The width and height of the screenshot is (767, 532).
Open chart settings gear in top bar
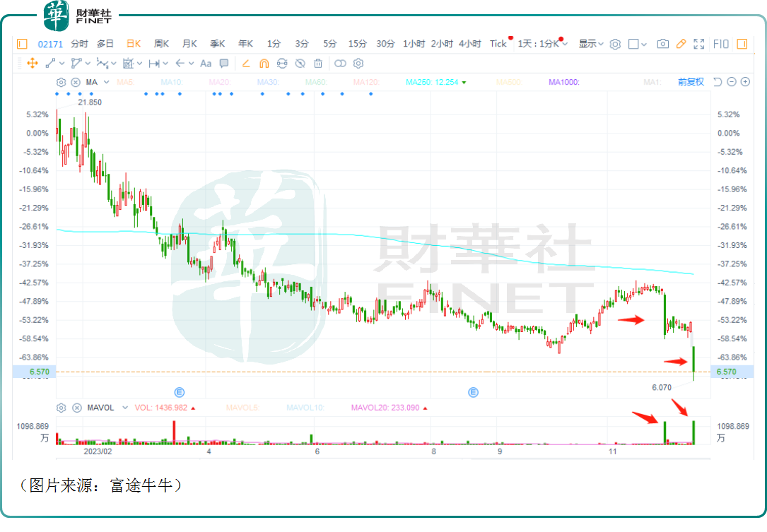615,44
